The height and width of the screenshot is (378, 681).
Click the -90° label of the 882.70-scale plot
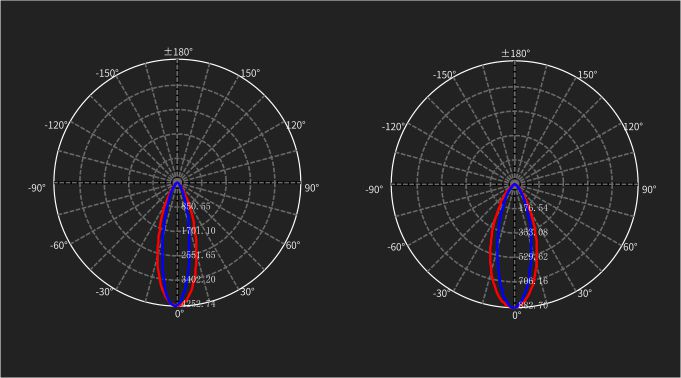click(374, 189)
